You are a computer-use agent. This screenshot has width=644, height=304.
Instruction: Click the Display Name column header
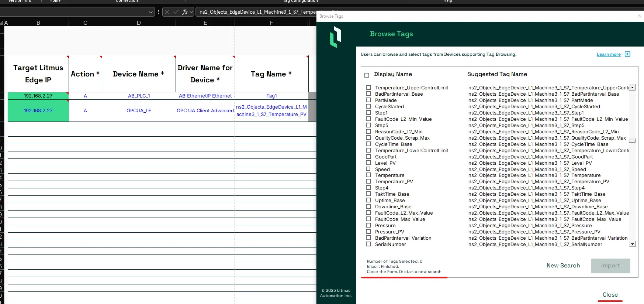click(x=393, y=74)
